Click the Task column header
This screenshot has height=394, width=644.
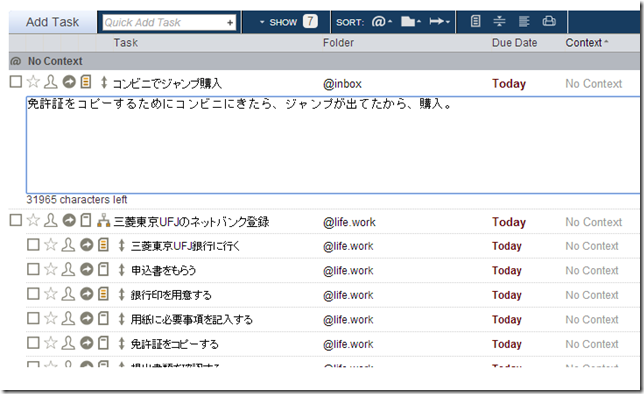point(126,43)
